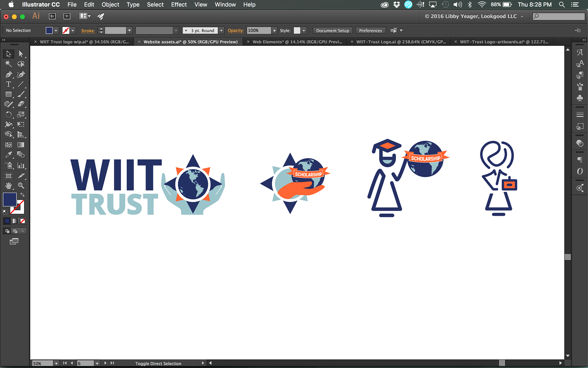Expand the zoom level dropdown at 50%

56,363
